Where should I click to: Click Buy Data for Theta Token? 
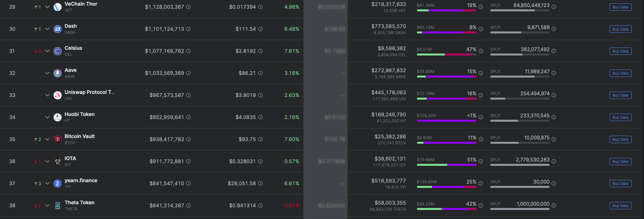point(620,206)
